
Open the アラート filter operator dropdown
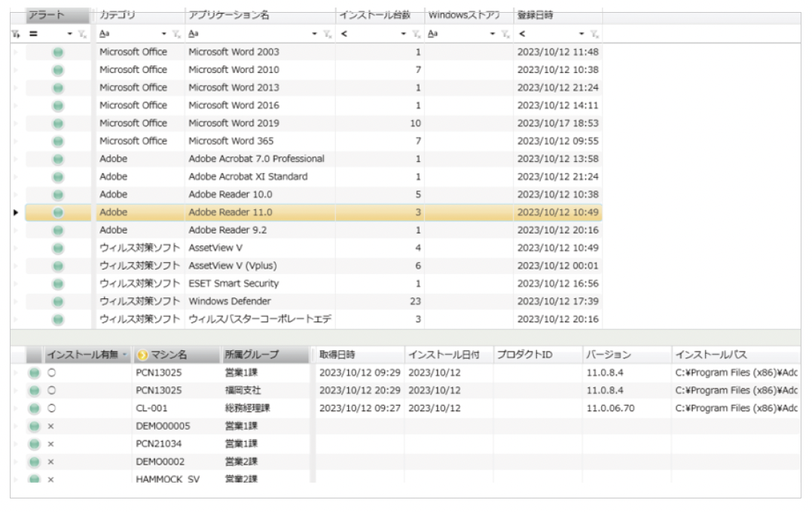[x=70, y=34]
